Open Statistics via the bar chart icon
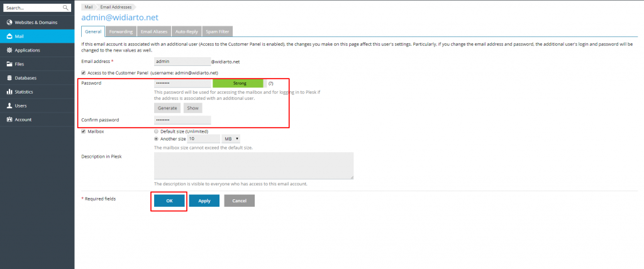Image resolution: width=644 pixels, height=269 pixels. pyautogui.click(x=9, y=92)
